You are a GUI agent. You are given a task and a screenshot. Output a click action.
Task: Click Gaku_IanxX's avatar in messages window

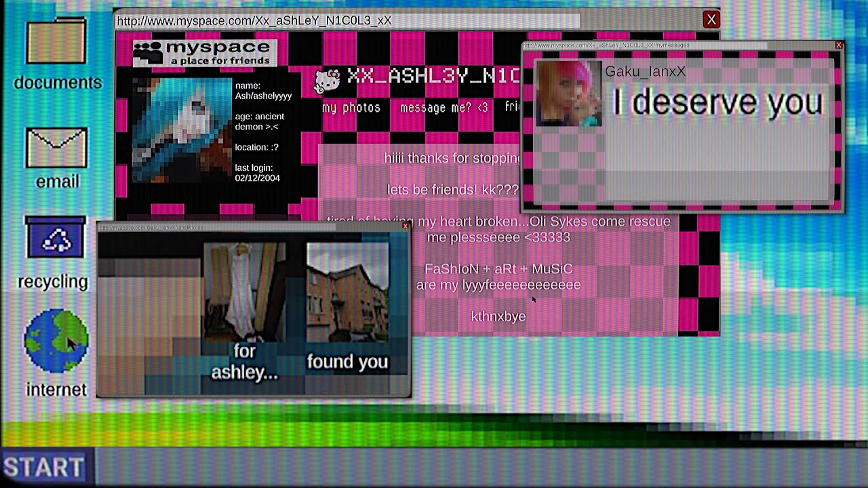pyautogui.click(x=569, y=94)
